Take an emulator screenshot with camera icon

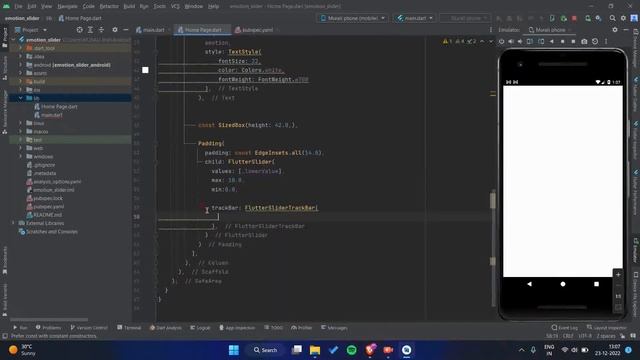point(584,41)
